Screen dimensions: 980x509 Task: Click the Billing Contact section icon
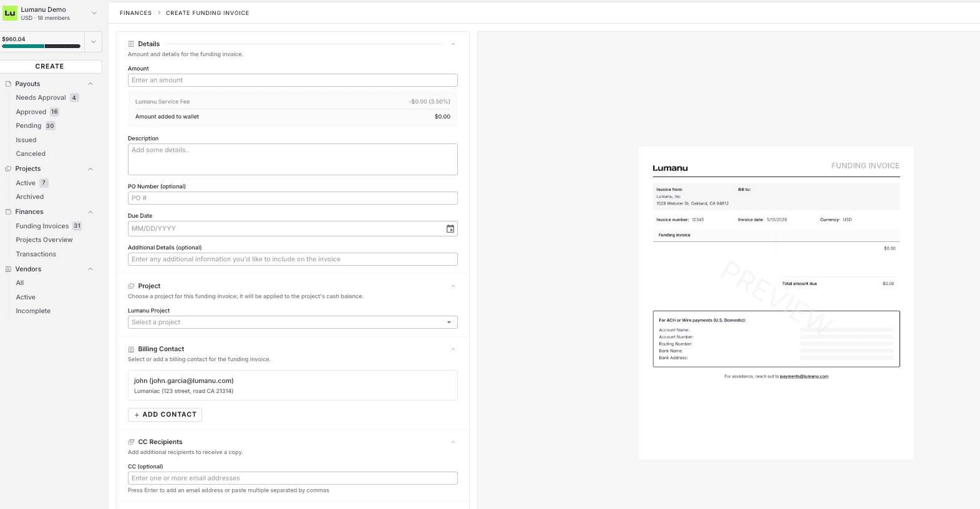tap(131, 349)
